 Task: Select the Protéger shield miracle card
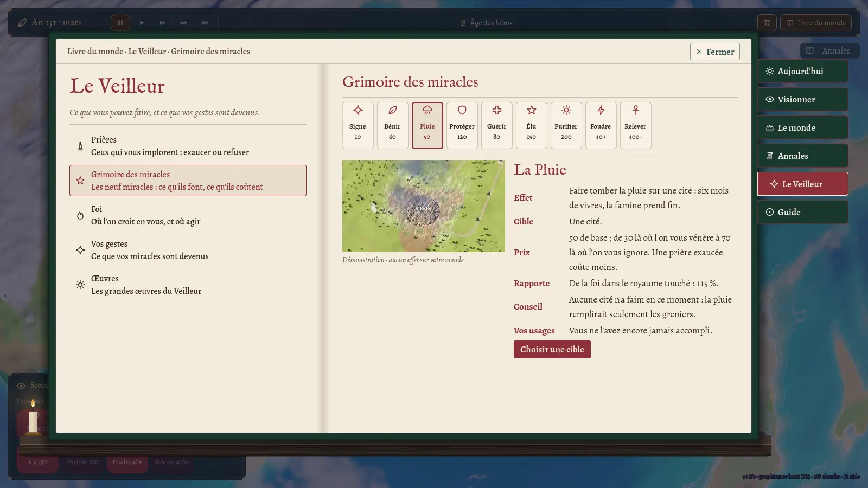click(x=462, y=125)
